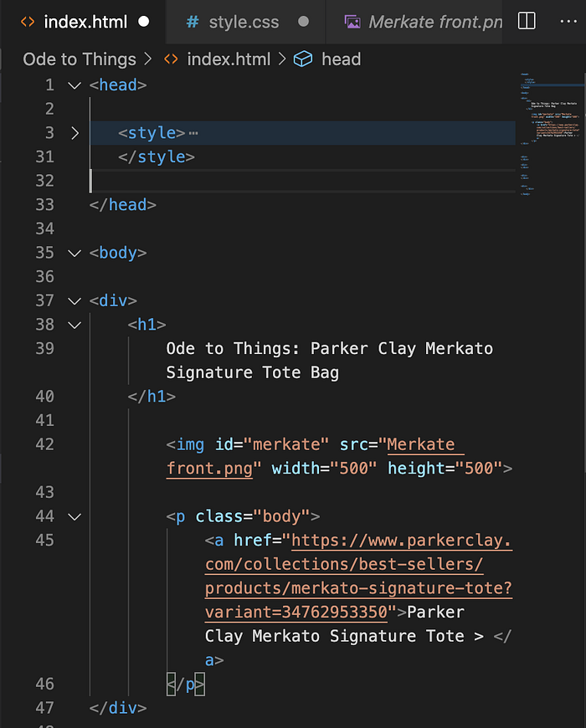This screenshot has height=728, width=586.
Task: Close style.css via unsaved dot
Action: pyautogui.click(x=303, y=22)
